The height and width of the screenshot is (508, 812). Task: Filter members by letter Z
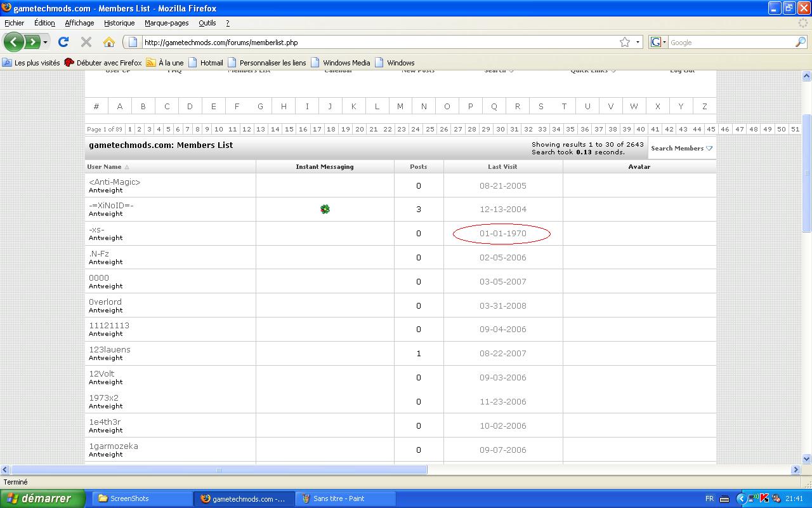click(x=704, y=106)
